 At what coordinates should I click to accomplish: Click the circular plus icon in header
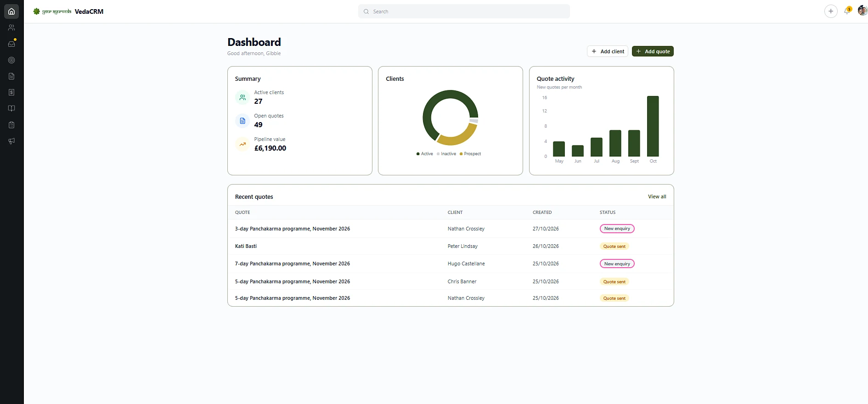(x=831, y=11)
